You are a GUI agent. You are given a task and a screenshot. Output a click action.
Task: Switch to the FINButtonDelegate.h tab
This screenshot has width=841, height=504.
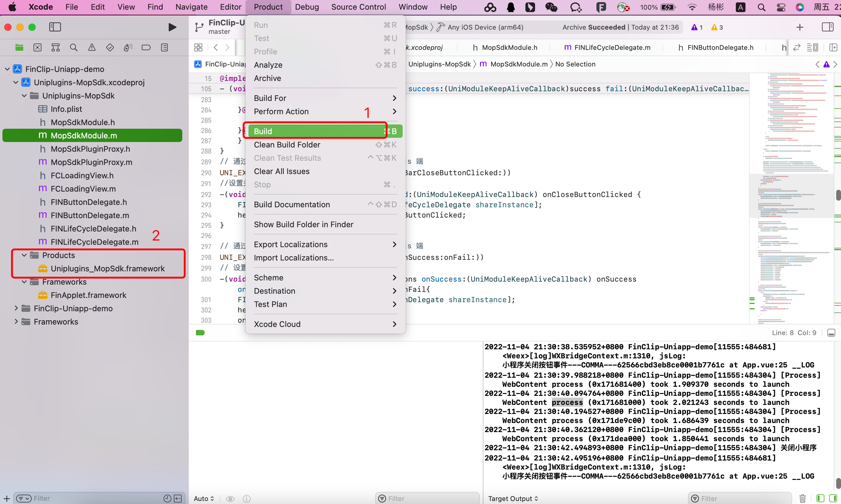[715, 47]
